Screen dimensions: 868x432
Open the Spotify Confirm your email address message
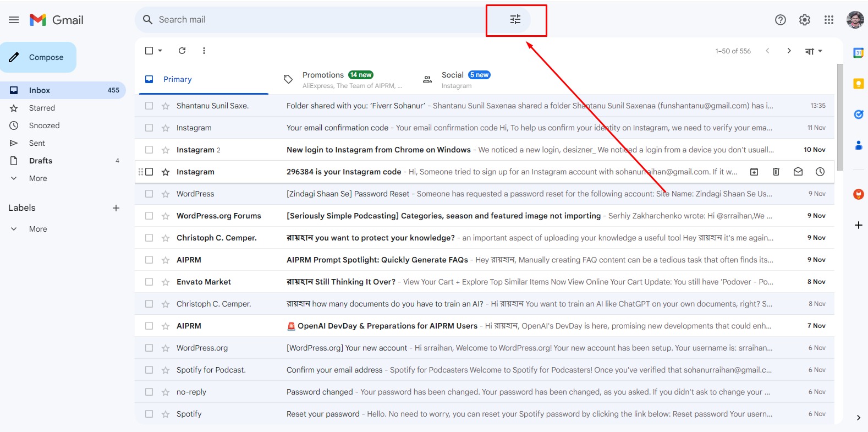(485, 370)
